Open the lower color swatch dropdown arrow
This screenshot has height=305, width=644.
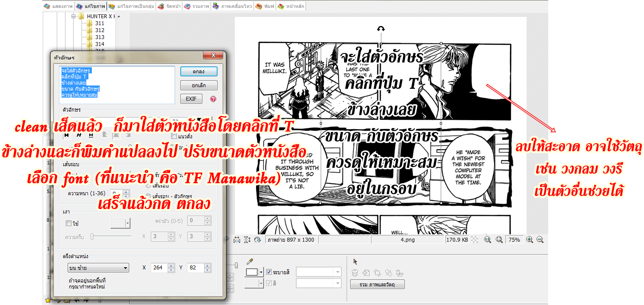coord(261,283)
